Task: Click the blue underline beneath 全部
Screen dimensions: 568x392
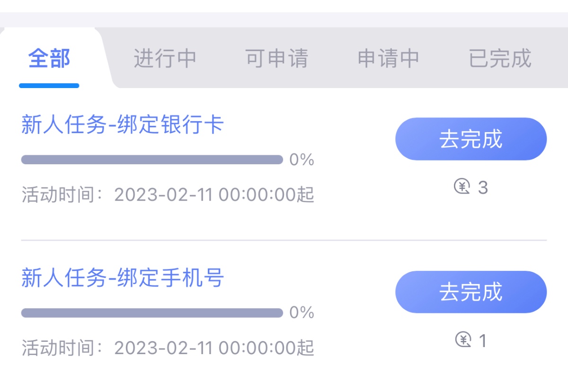Action: [49, 86]
